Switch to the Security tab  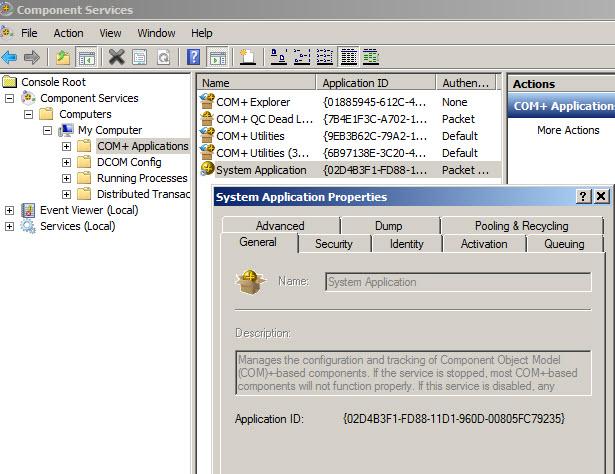[333, 244]
